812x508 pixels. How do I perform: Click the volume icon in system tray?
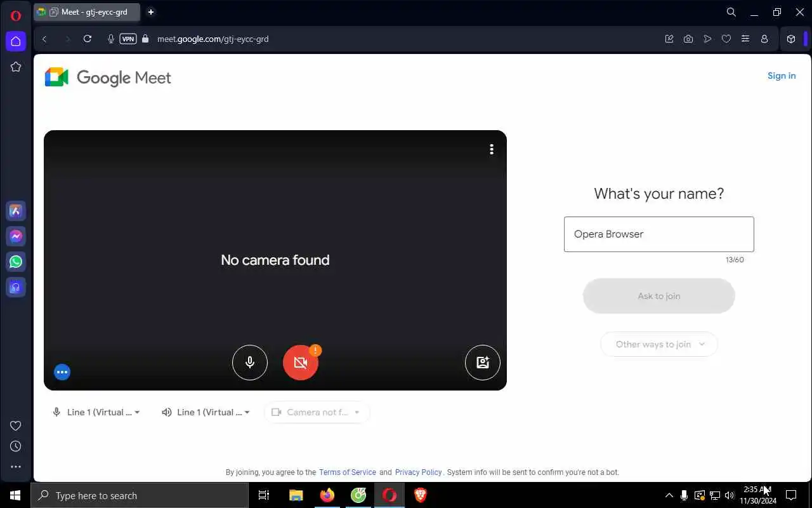point(730,495)
